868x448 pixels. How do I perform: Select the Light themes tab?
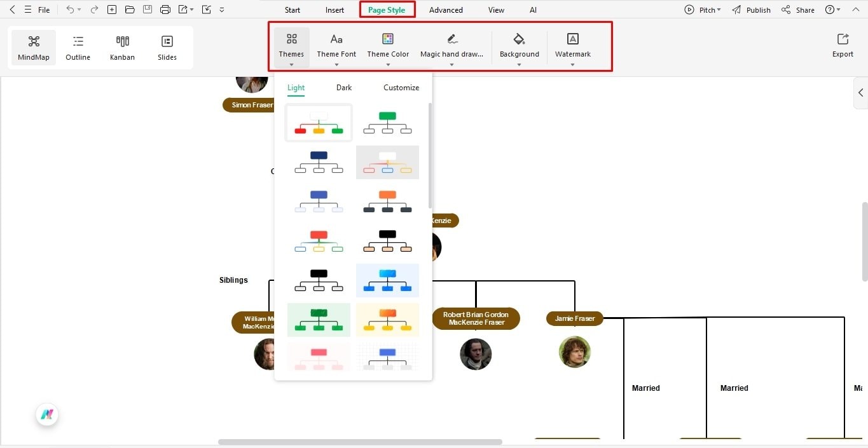tap(296, 87)
